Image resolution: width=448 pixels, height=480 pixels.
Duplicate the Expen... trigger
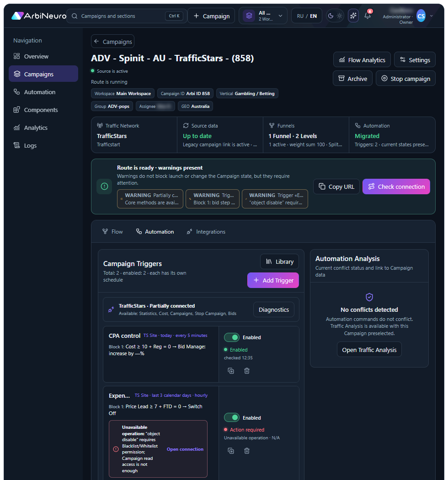point(231,451)
